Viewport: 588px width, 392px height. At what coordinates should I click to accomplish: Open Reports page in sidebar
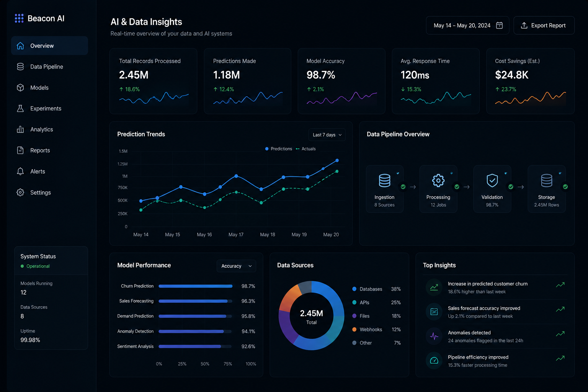(x=49, y=150)
